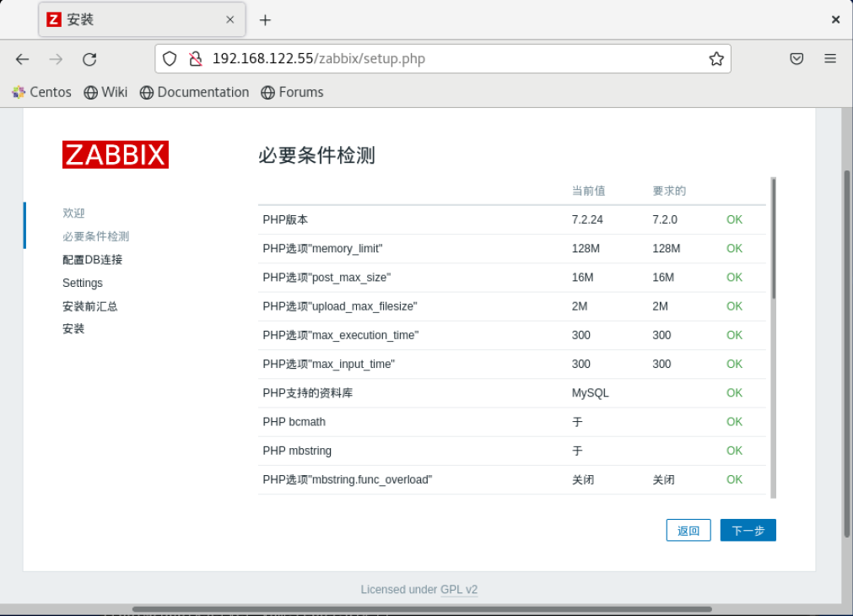Click the browser forward arrow
The image size is (853, 616).
click(x=56, y=59)
